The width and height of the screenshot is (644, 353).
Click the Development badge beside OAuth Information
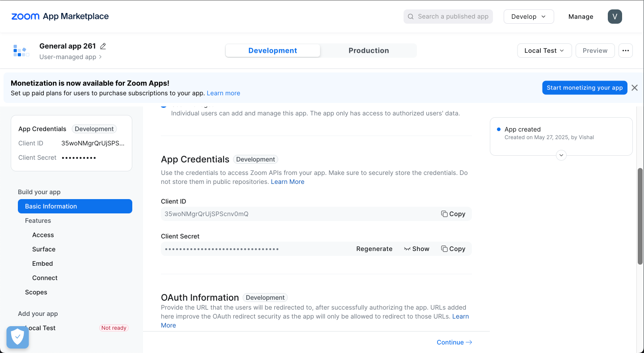(265, 298)
